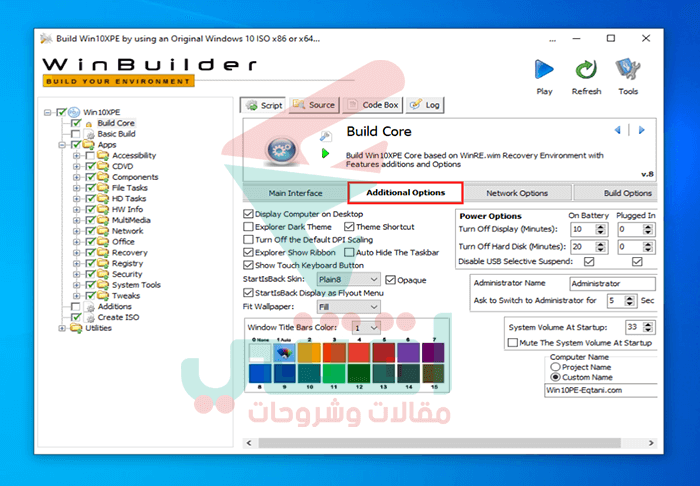Open the StartIsBack Skin dropdown
The width and height of the screenshot is (700, 486).
pos(349,279)
